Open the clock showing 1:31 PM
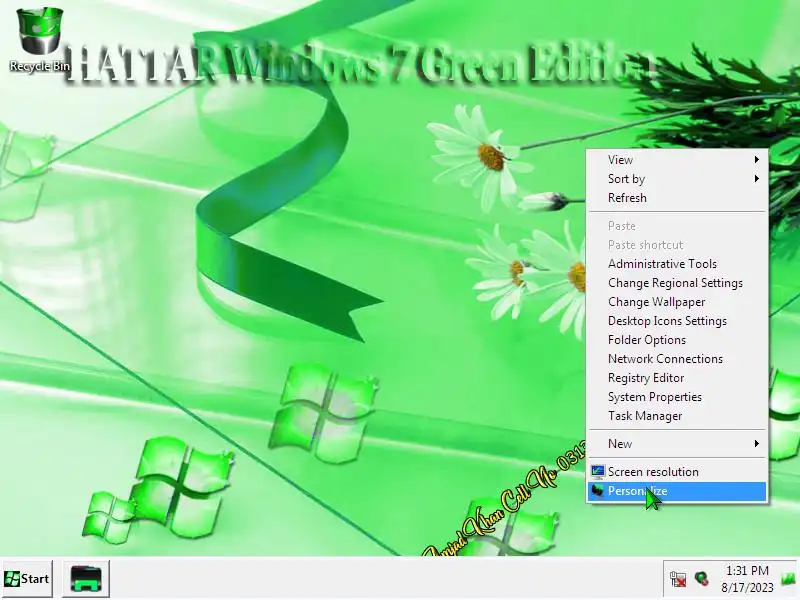800x600 pixels. [747, 579]
